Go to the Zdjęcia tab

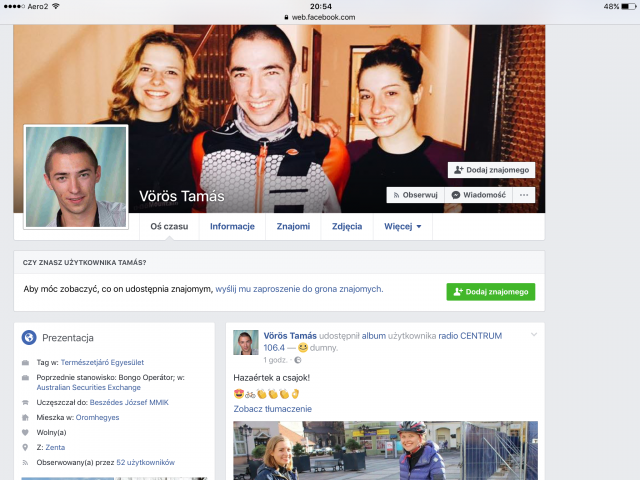[346, 226]
